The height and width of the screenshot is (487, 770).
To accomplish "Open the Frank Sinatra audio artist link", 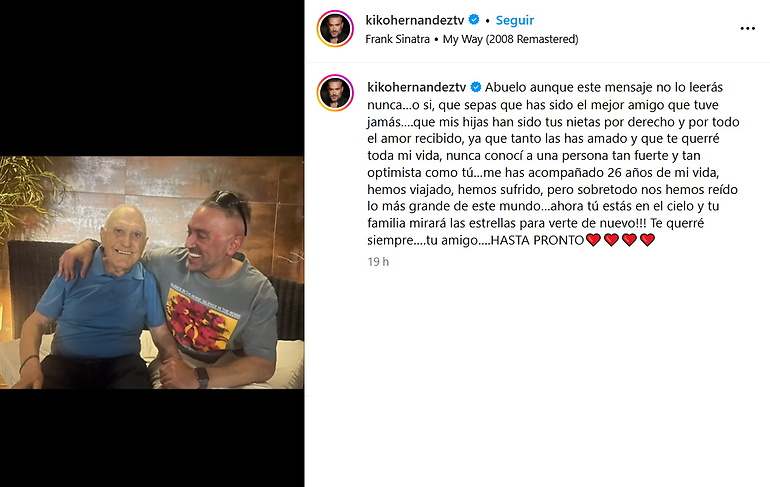I will tap(397, 39).
